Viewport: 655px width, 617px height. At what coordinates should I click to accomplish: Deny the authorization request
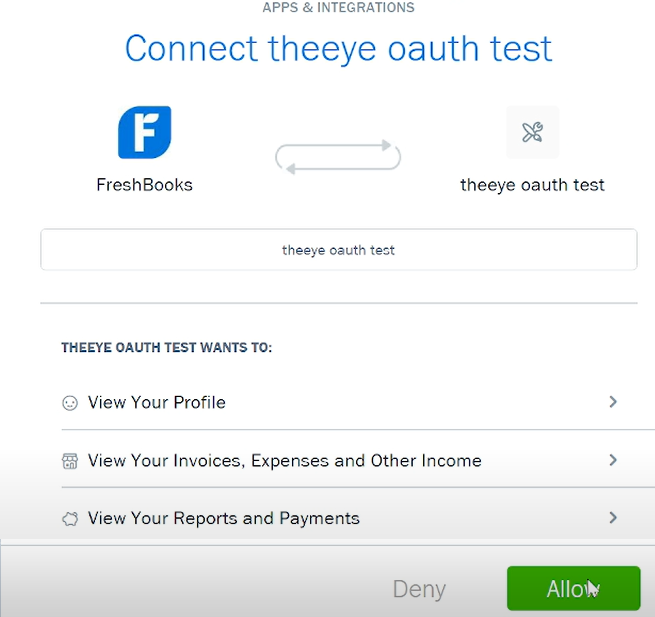coord(419,589)
